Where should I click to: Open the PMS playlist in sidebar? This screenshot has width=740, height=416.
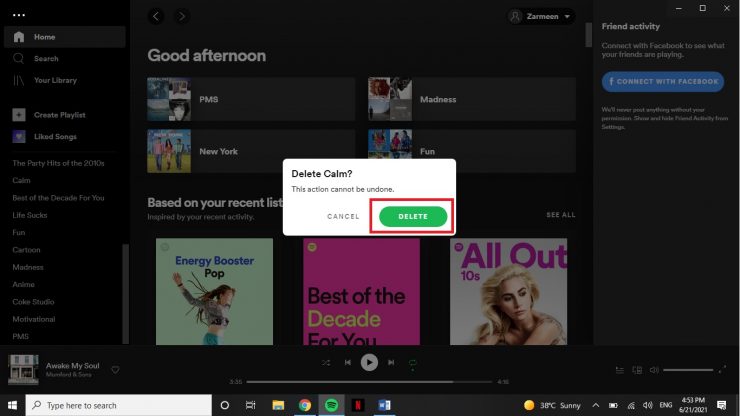click(20, 336)
